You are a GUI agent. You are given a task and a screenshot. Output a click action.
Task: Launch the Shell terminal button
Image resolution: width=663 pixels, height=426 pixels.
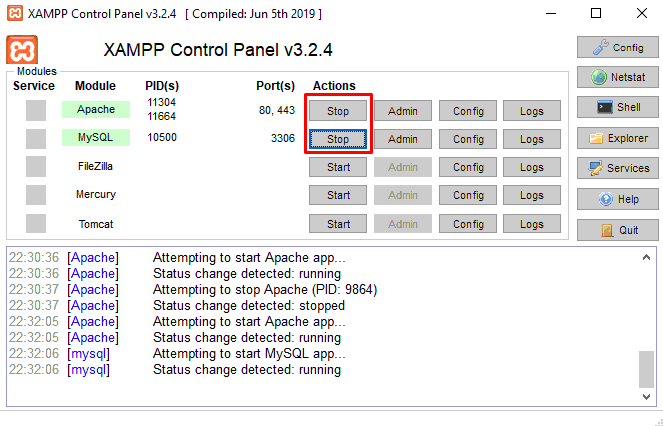(618, 107)
